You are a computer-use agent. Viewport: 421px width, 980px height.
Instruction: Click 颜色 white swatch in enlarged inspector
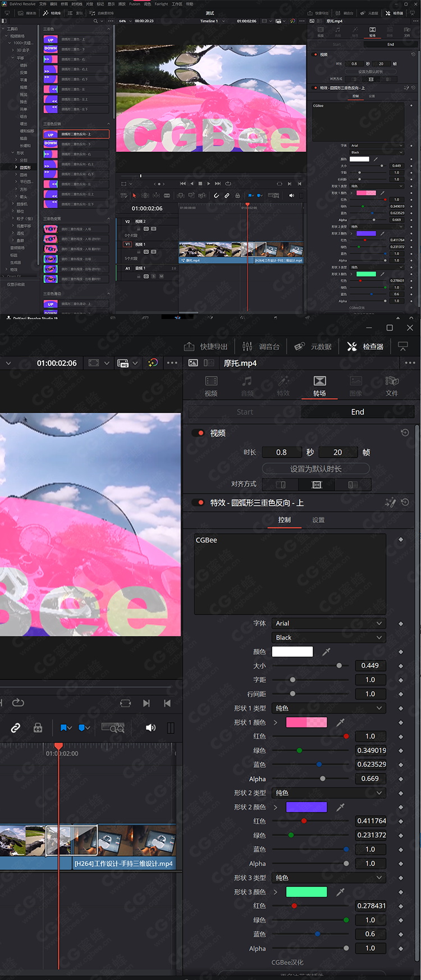click(x=292, y=651)
